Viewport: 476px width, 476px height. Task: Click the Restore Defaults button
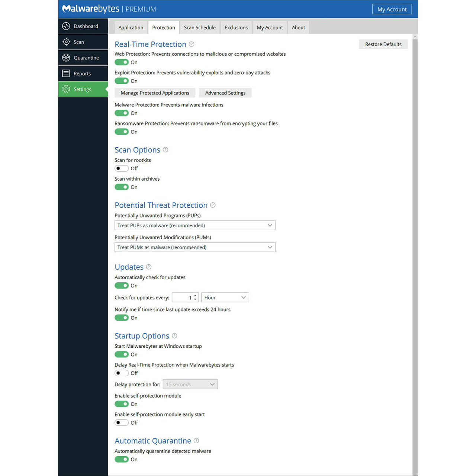pyautogui.click(x=383, y=44)
